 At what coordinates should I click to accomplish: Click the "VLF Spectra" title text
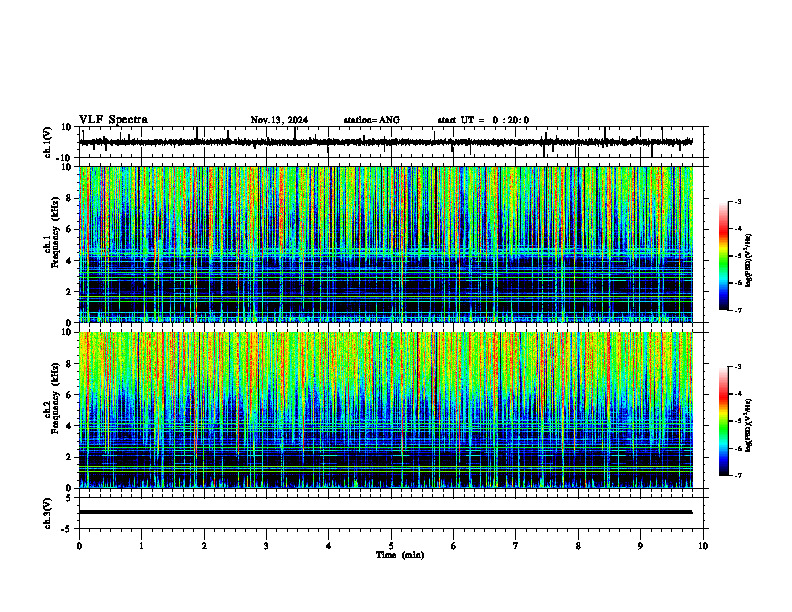[x=113, y=120]
